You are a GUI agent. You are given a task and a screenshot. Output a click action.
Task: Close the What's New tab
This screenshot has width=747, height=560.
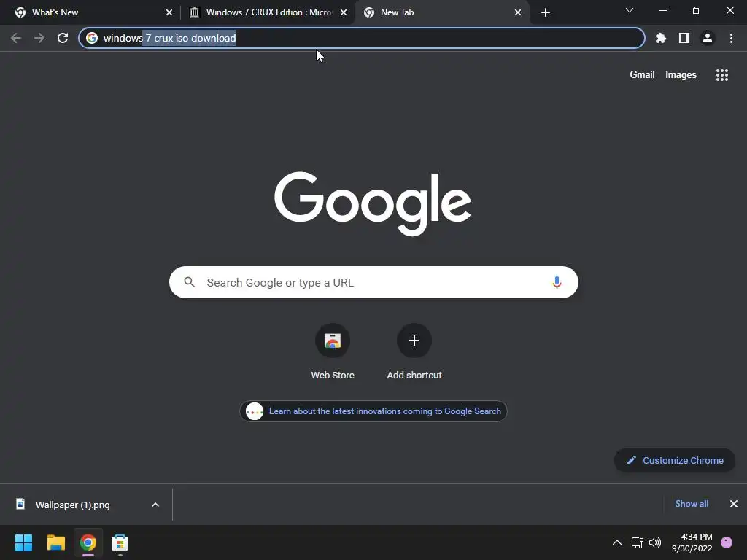coord(169,12)
